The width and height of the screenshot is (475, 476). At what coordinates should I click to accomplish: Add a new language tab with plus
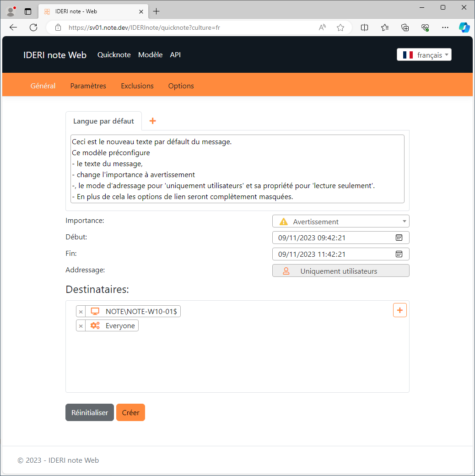coord(153,121)
